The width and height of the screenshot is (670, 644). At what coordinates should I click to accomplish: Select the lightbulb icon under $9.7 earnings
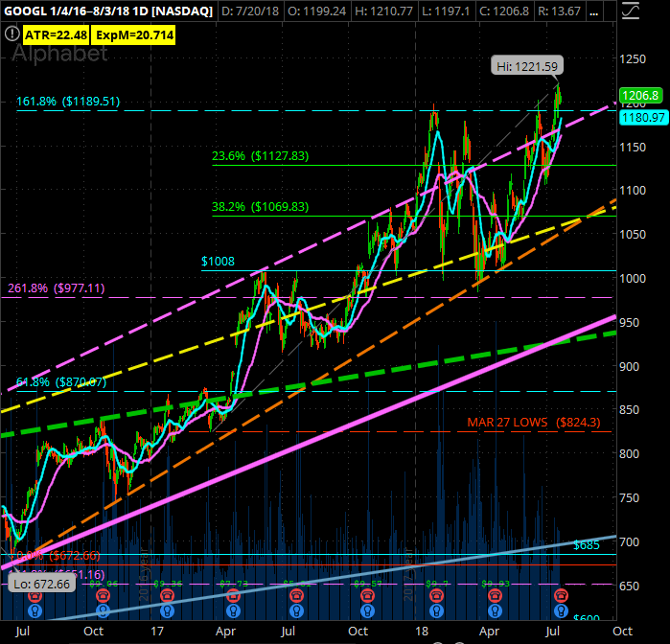point(436,611)
